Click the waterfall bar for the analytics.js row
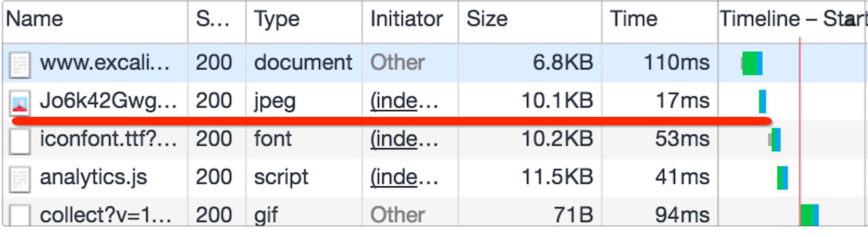This screenshot has width=868, height=237. point(782,178)
